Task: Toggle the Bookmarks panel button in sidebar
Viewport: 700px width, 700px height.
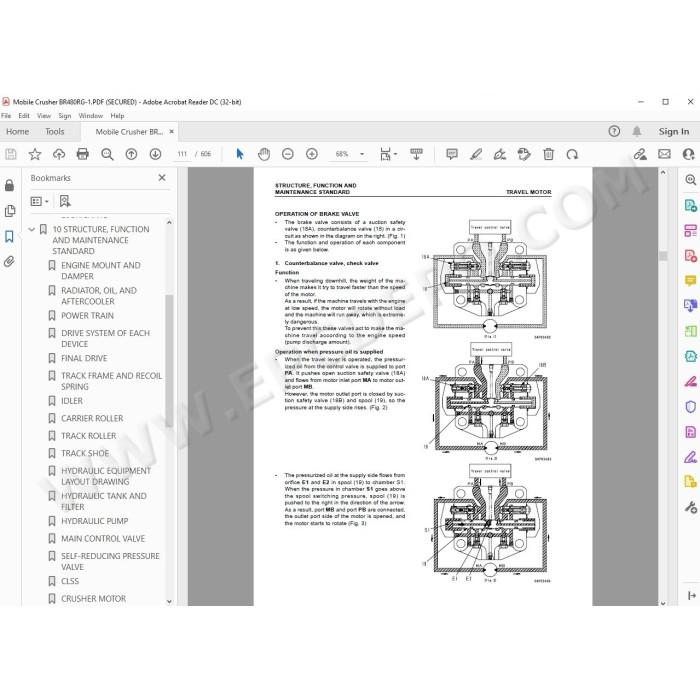Action: 9,236
